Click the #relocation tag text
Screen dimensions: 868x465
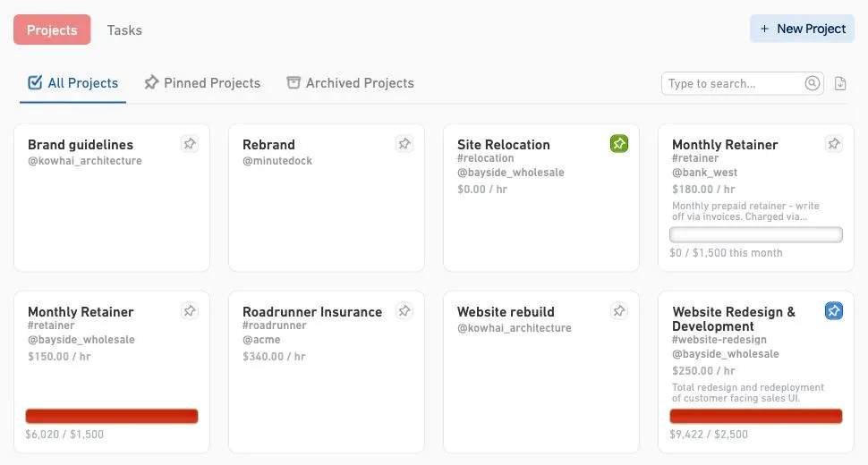click(486, 158)
